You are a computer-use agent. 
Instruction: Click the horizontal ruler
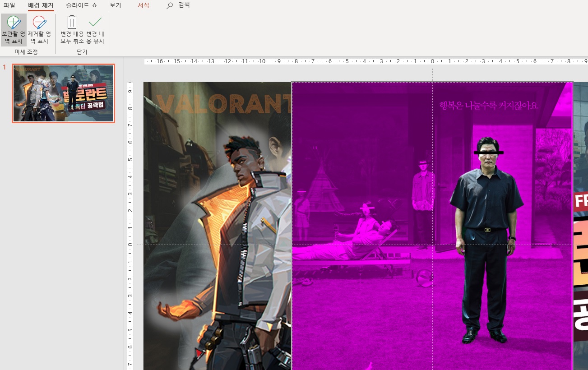[366, 61]
